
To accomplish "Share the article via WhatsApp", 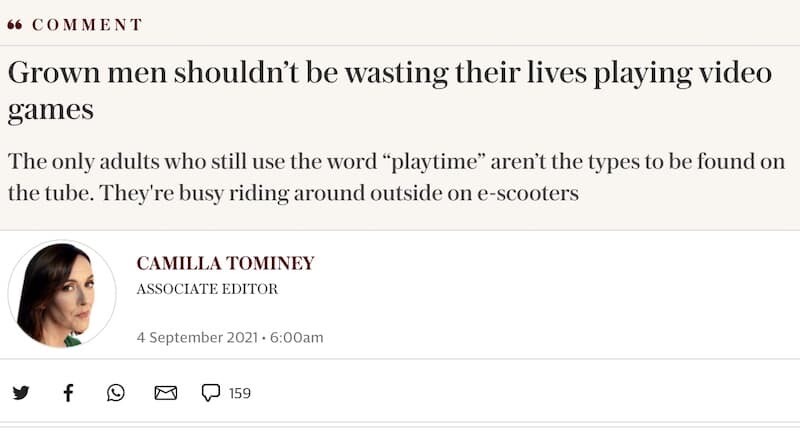I will 116,393.
